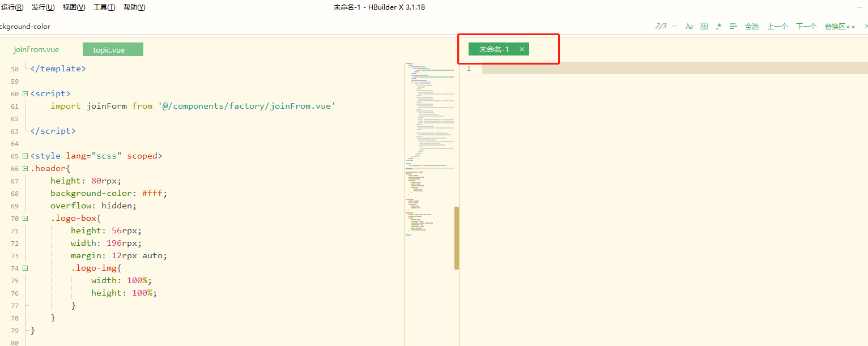Collapse the .header rule at line 66
Image resolution: width=868 pixels, height=346 pixels.
(25, 168)
